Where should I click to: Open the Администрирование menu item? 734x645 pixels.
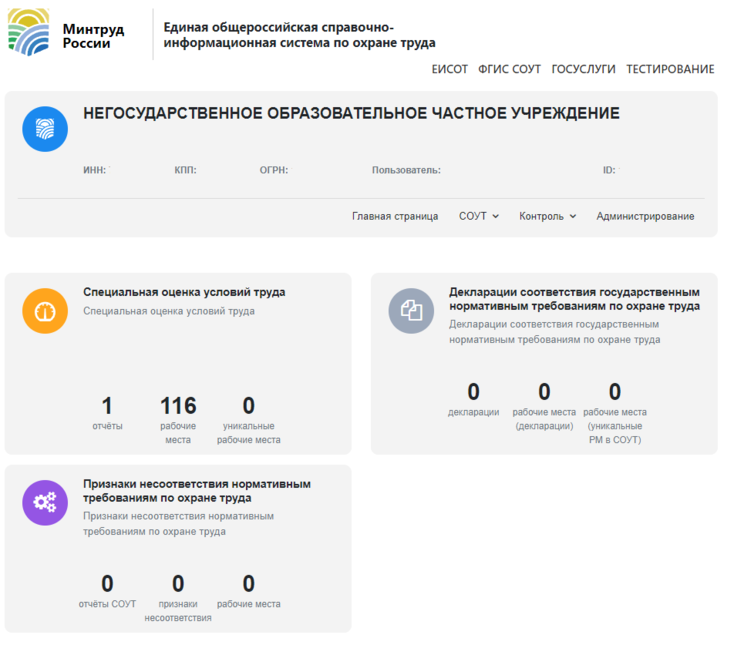coord(645,216)
